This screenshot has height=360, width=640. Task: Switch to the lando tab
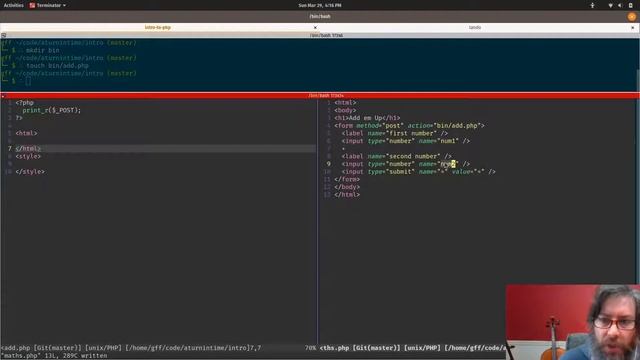(x=475, y=27)
